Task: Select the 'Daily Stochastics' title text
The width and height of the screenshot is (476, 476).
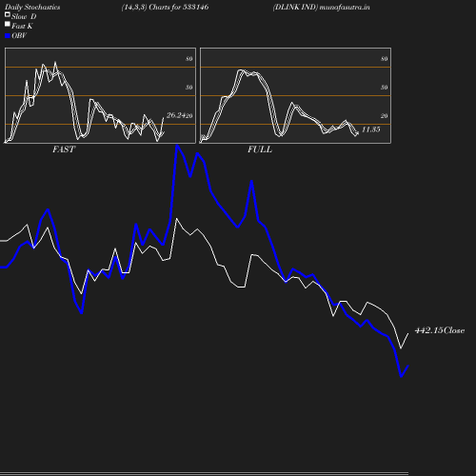Action: tap(32, 8)
